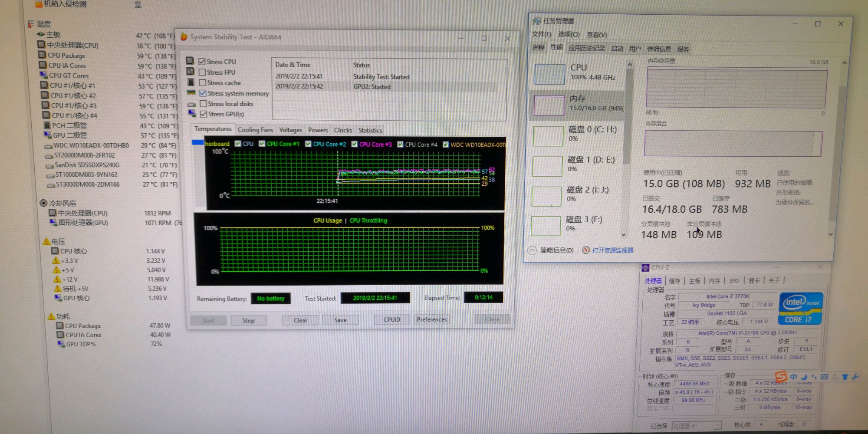The width and height of the screenshot is (868, 434).
Task: Click the CPUID button
Action: point(391,319)
